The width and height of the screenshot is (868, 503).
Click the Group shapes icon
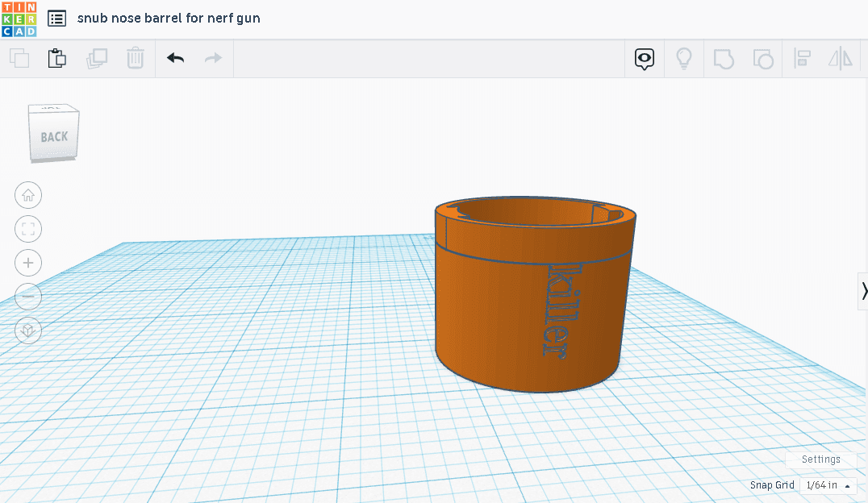coord(724,59)
